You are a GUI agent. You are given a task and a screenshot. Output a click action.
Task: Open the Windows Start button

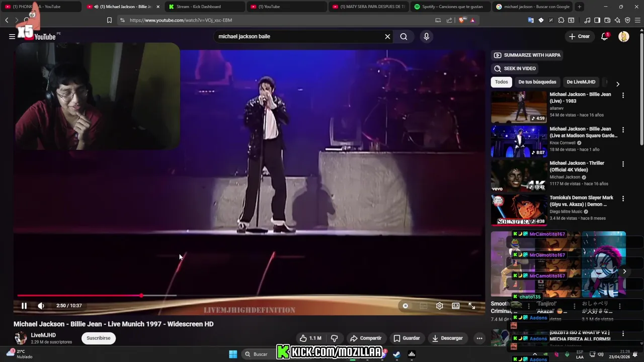point(233,354)
